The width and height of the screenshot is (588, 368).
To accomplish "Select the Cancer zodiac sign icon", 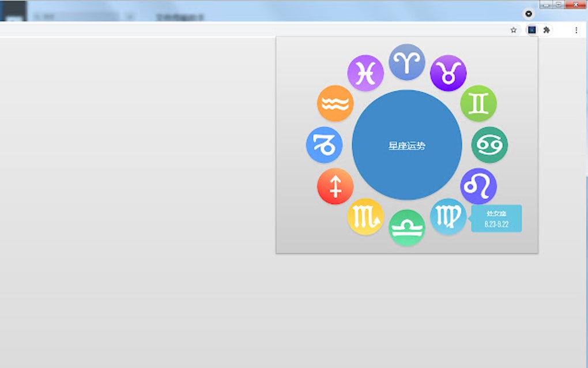I will tap(489, 145).
